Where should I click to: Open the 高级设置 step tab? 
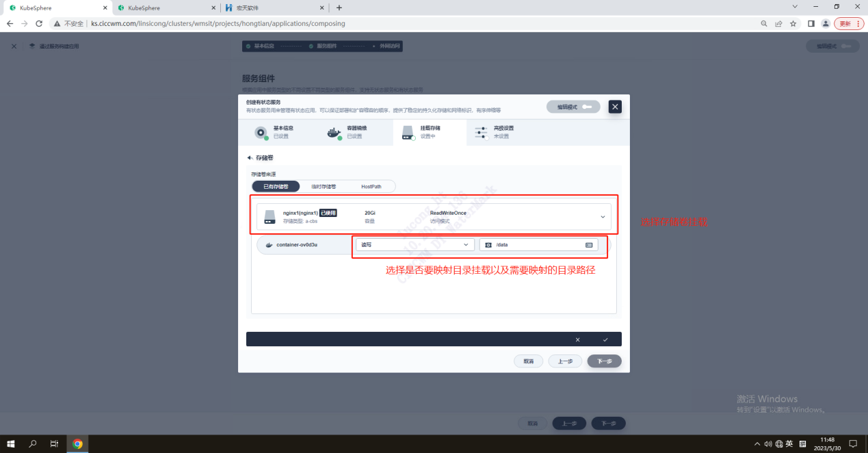click(503, 132)
